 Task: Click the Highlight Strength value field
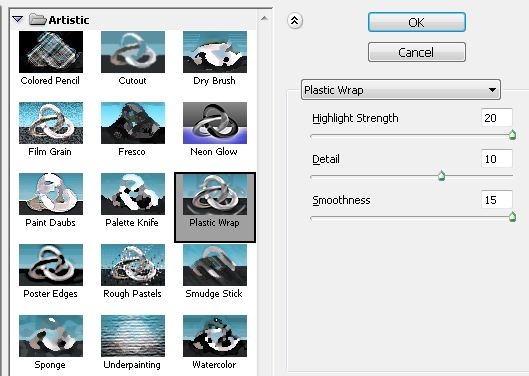[x=497, y=117]
